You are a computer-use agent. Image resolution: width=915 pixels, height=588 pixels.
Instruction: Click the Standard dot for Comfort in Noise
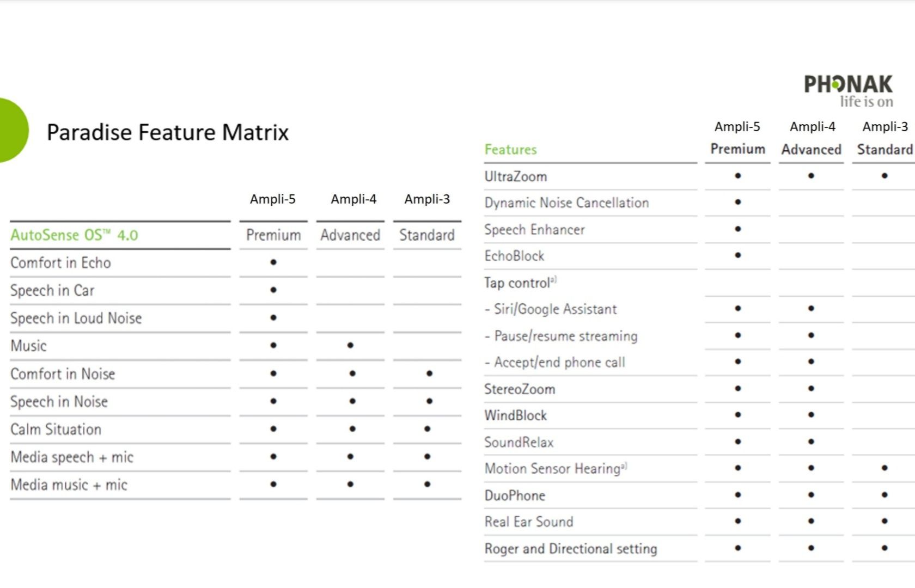coord(430,373)
